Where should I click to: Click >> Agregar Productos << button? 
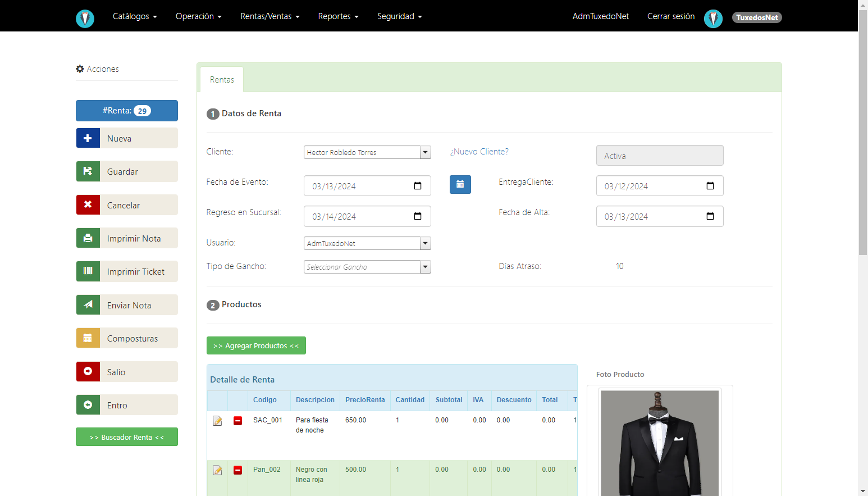tap(256, 345)
